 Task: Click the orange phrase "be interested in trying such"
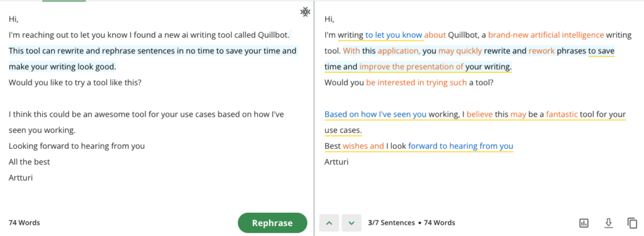click(416, 83)
